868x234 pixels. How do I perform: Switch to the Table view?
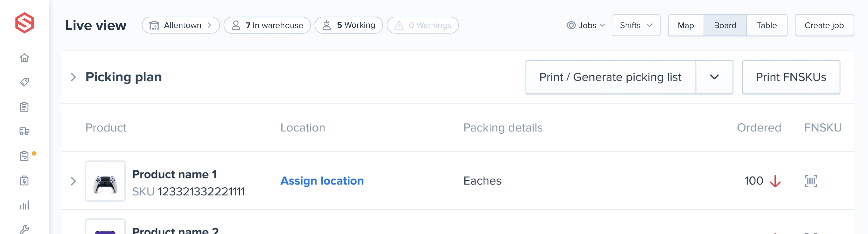click(x=767, y=25)
